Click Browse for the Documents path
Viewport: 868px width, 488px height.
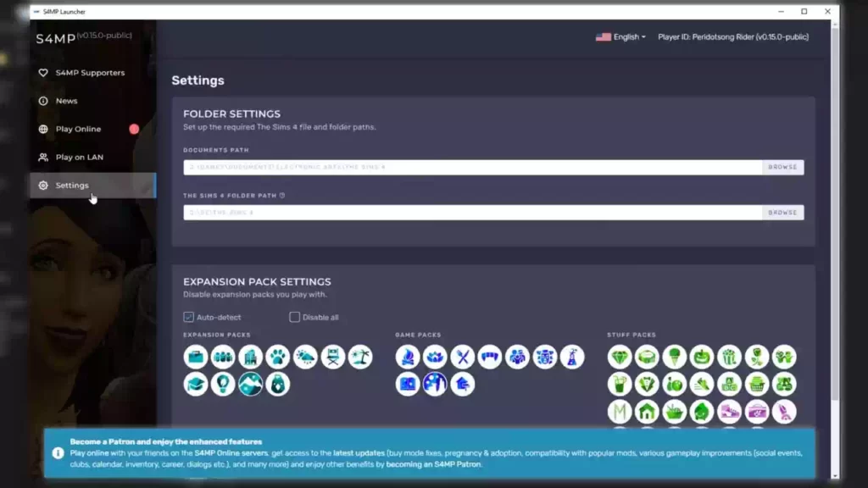tap(782, 167)
